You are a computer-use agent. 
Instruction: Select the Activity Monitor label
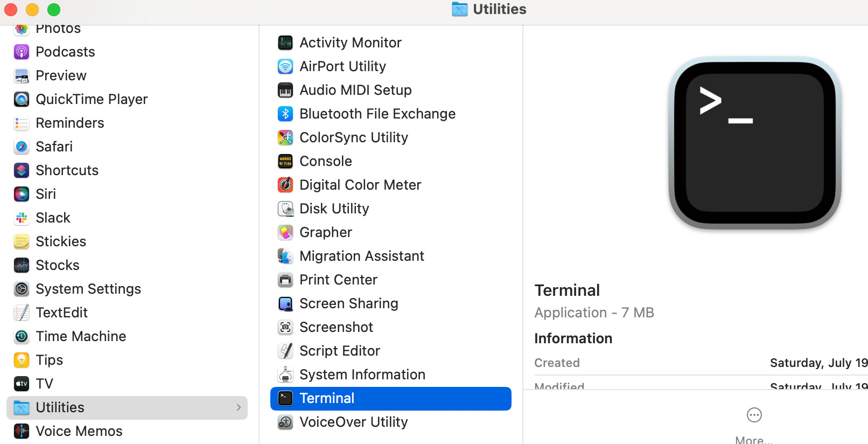point(351,43)
